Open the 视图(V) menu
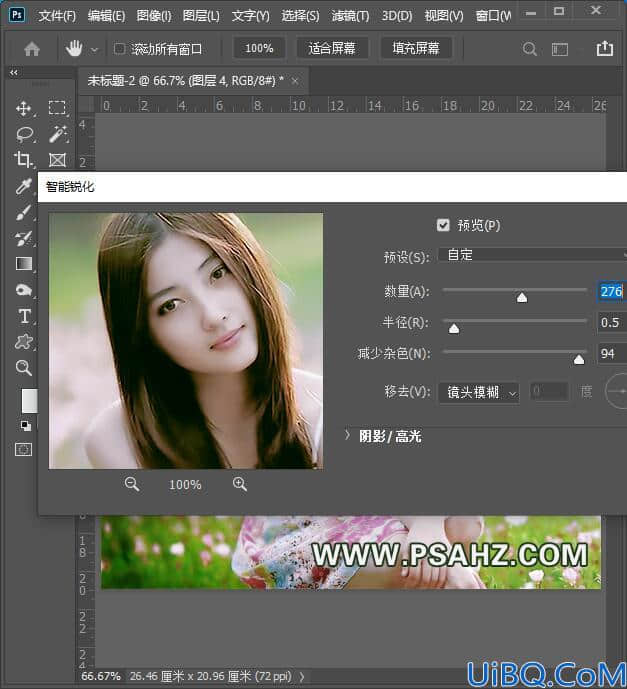 coord(444,16)
